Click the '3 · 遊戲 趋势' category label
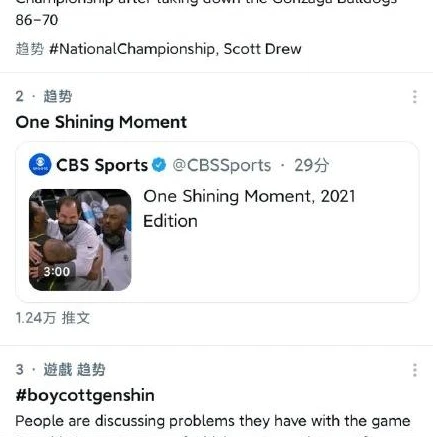The image size is (433, 437). 60,370
